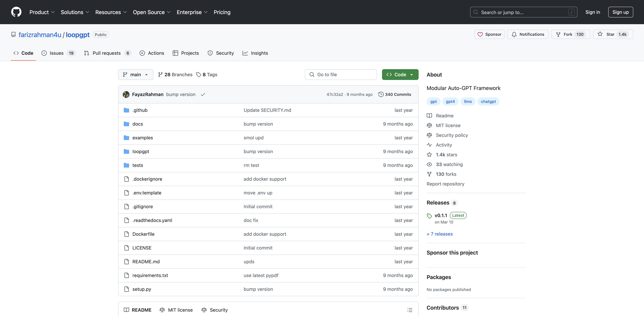
Task: Select the Code tab
Action: pos(23,53)
